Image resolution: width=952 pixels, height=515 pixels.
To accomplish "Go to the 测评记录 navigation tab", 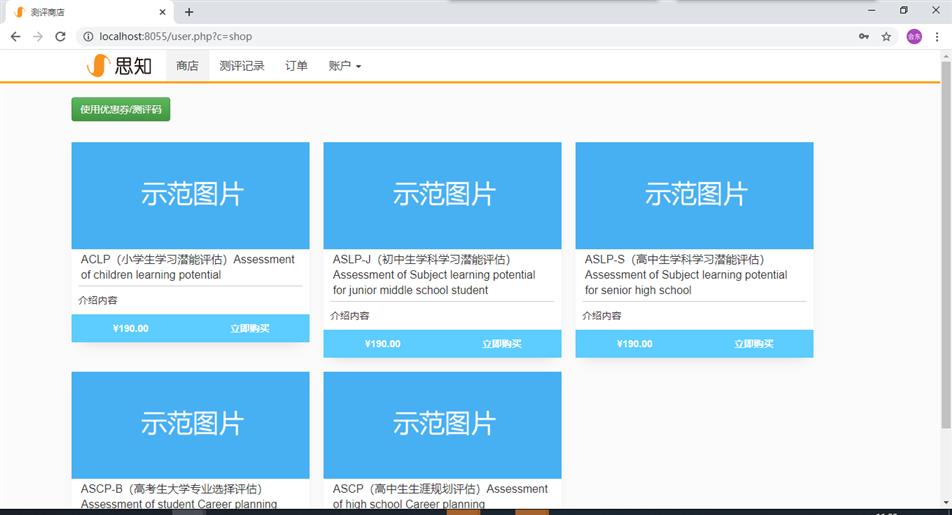I will point(242,66).
